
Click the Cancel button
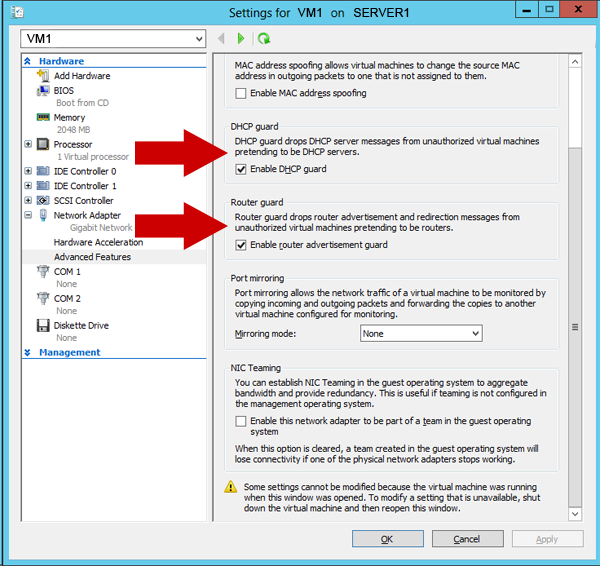[468, 539]
